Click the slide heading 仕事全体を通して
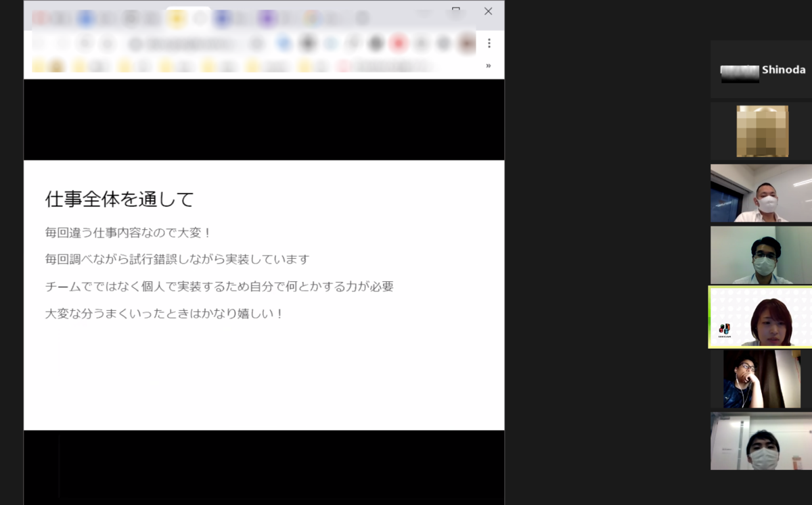 pyautogui.click(x=120, y=199)
